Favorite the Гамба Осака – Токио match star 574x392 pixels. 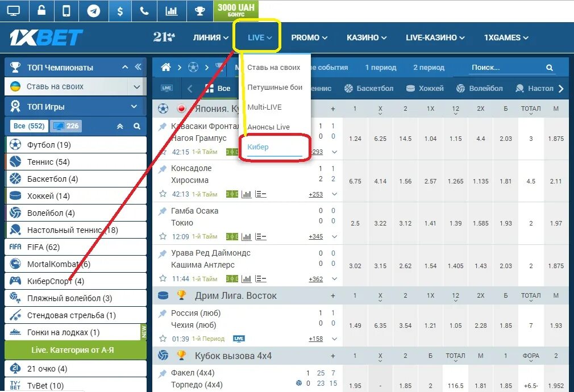pos(163,236)
